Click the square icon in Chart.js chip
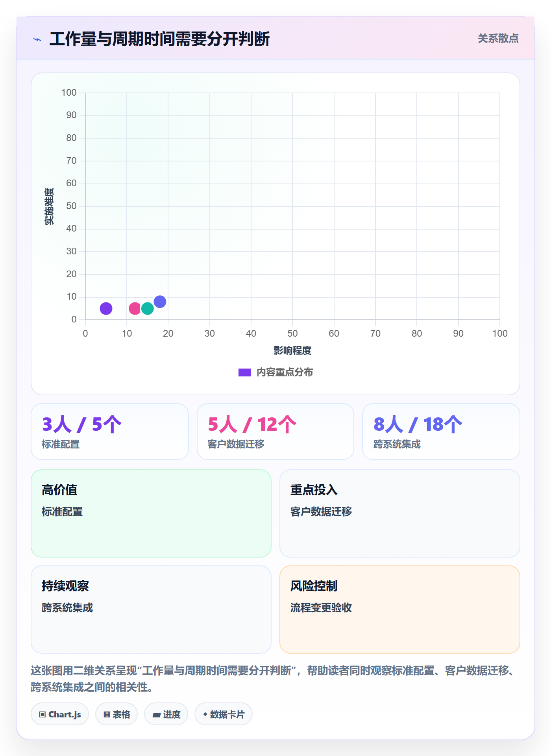This screenshot has width=551, height=756. (43, 714)
